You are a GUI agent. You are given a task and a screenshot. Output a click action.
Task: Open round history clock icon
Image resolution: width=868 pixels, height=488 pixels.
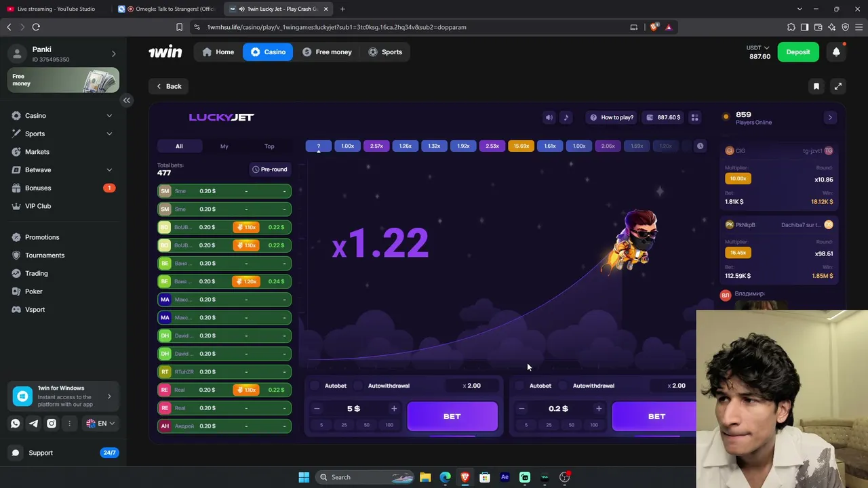tap(700, 146)
